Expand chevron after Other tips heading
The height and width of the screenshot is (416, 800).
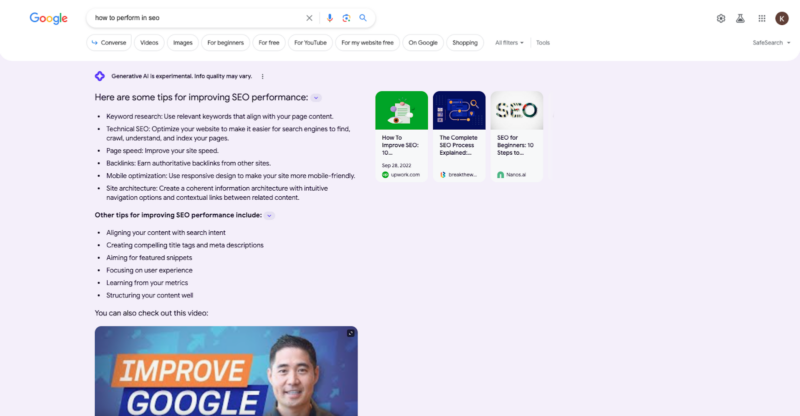click(x=269, y=215)
